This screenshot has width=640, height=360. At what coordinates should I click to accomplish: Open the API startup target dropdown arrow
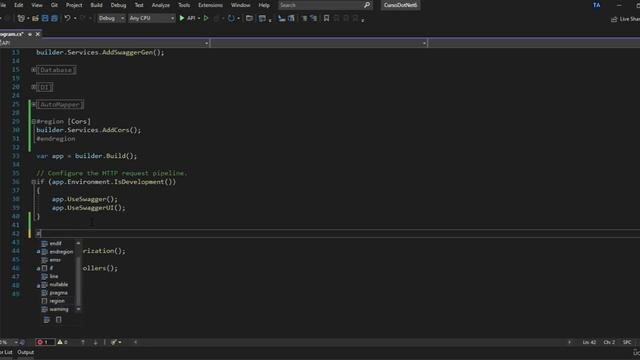(199, 18)
